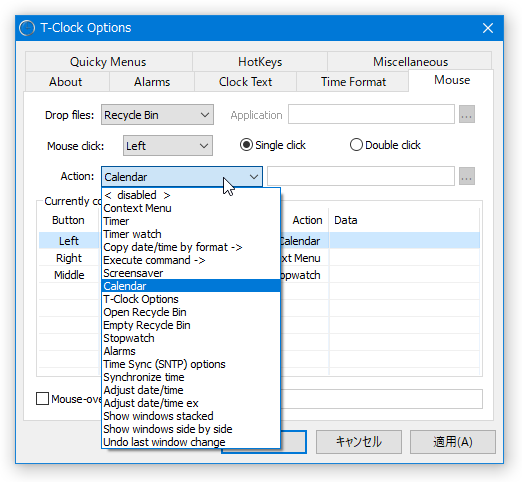This screenshot has height=482, width=522.
Task: Select the Middle button row in table
Action: (x=69, y=275)
